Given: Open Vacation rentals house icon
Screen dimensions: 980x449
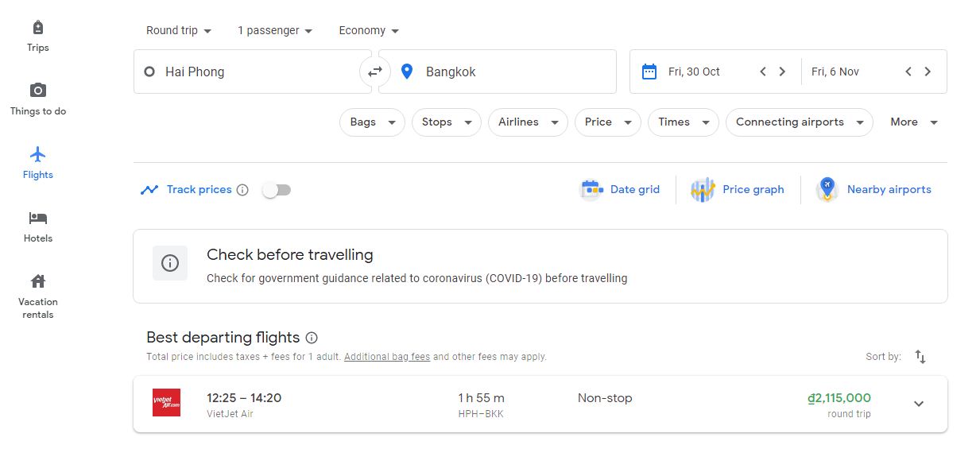Looking at the screenshot, I should 38,281.
